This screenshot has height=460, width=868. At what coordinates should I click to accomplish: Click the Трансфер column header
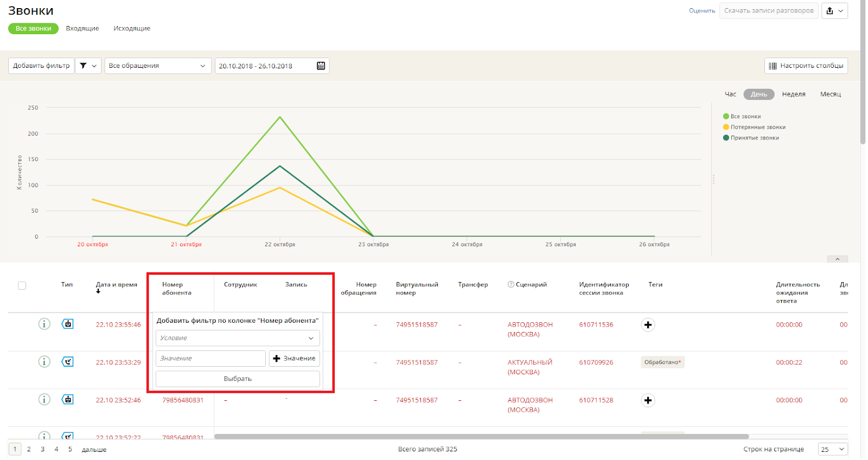point(473,285)
